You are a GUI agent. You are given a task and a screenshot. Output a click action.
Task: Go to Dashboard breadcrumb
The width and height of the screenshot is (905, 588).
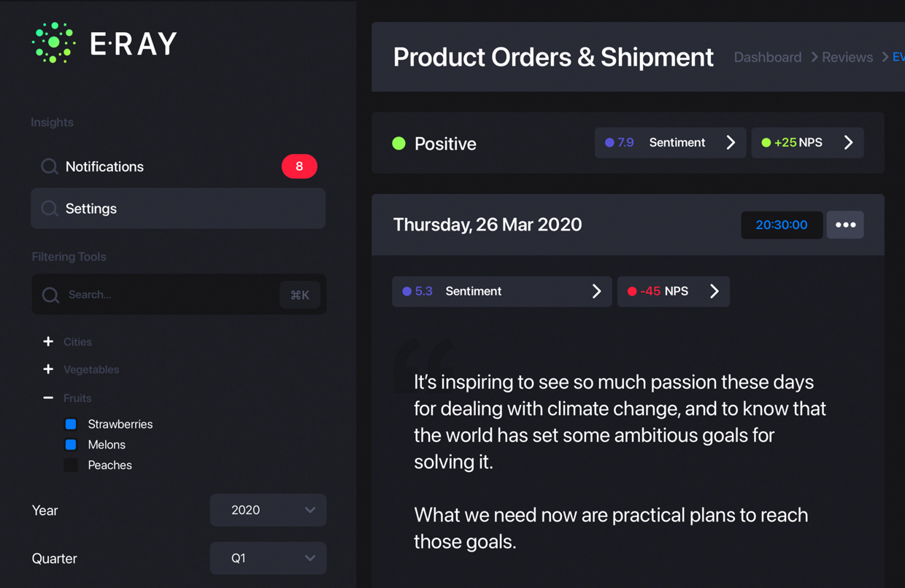pyautogui.click(x=767, y=58)
